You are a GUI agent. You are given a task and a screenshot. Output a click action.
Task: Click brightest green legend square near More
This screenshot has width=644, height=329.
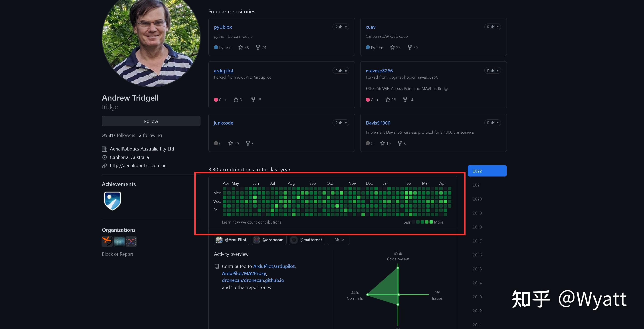tap(431, 222)
